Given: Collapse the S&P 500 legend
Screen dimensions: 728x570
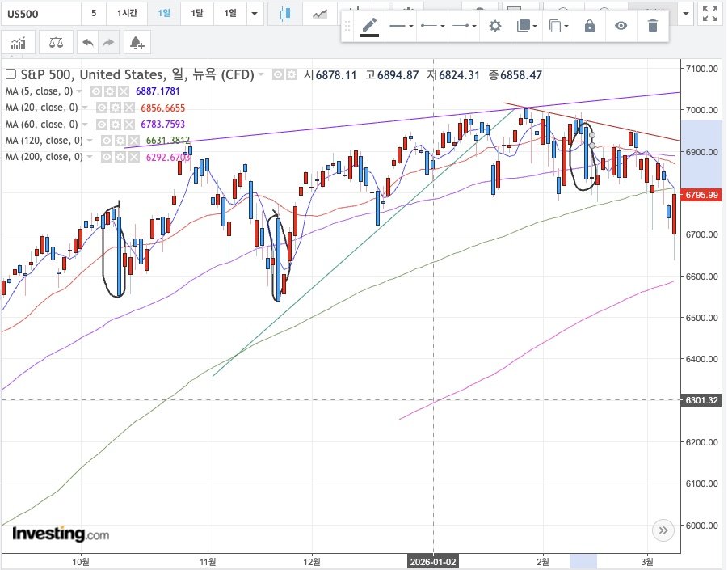Looking at the screenshot, I should (x=11, y=74).
